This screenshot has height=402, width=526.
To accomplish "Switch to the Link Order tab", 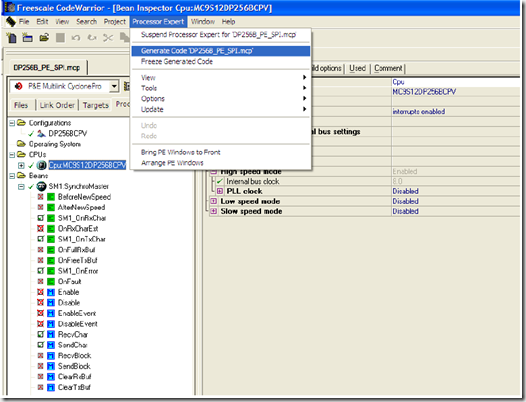I will (x=57, y=105).
